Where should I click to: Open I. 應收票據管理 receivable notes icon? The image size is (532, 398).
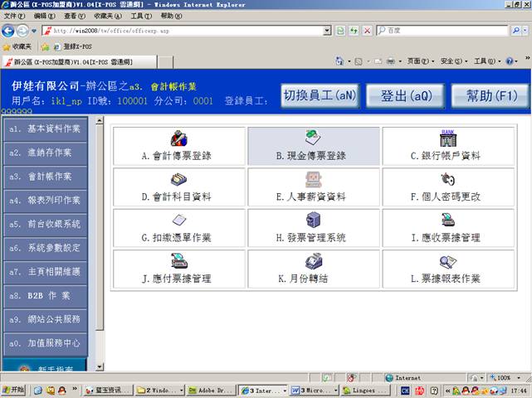448,220
